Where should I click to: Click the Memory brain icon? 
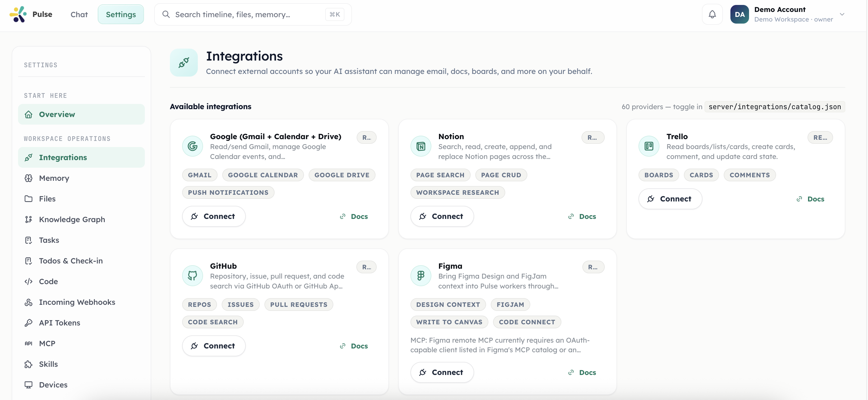coord(28,178)
